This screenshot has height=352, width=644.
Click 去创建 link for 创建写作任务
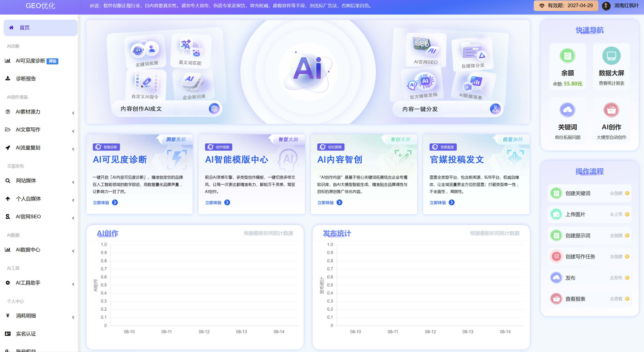click(x=616, y=257)
